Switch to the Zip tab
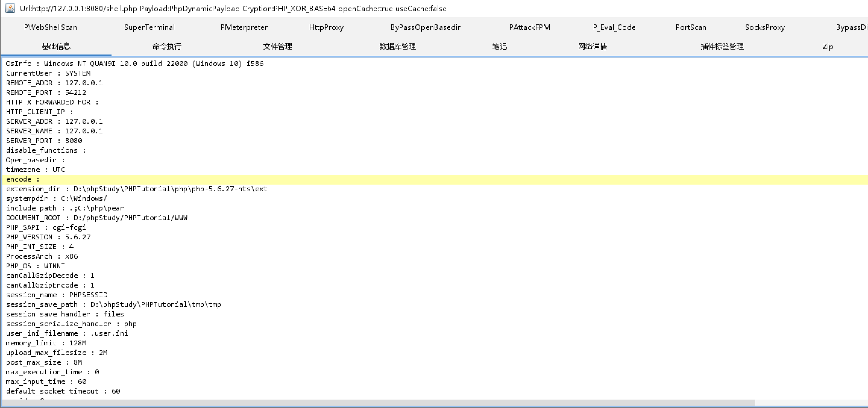 pyautogui.click(x=828, y=46)
